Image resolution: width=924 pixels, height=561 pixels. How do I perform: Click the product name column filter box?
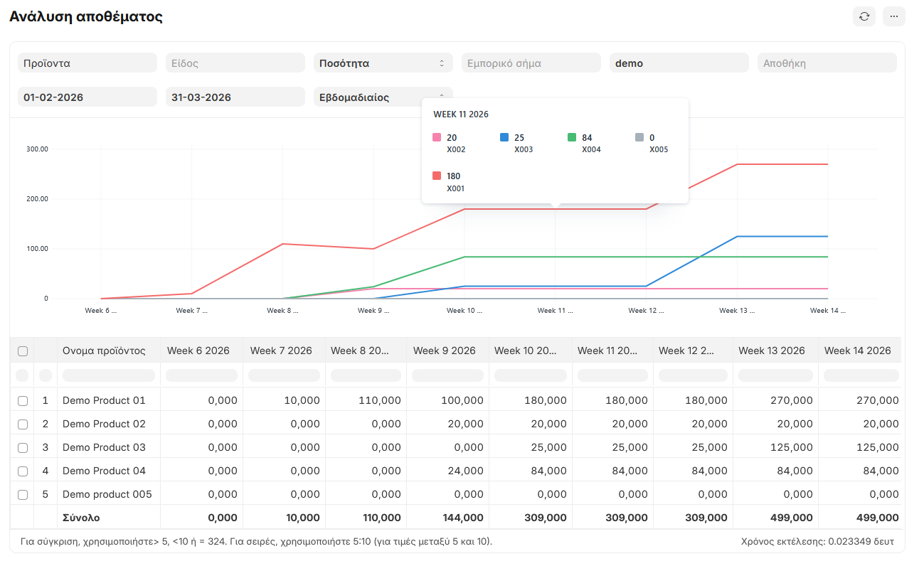pyautogui.click(x=108, y=375)
